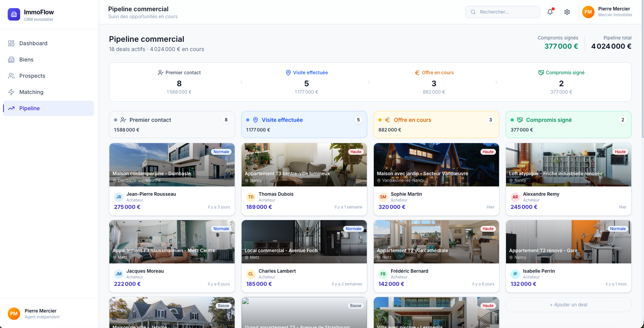Open settings via the gear icon
Image resolution: width=644 pixels, height=328 pixels.
[567, 12]
